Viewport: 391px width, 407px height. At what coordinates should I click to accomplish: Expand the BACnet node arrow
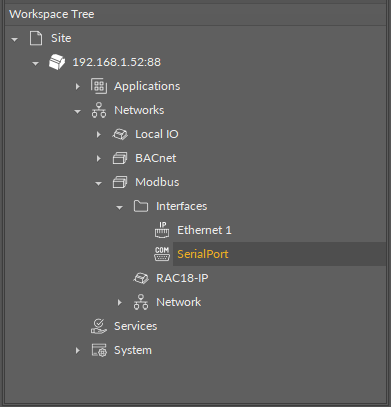click(x=99, y=159)
